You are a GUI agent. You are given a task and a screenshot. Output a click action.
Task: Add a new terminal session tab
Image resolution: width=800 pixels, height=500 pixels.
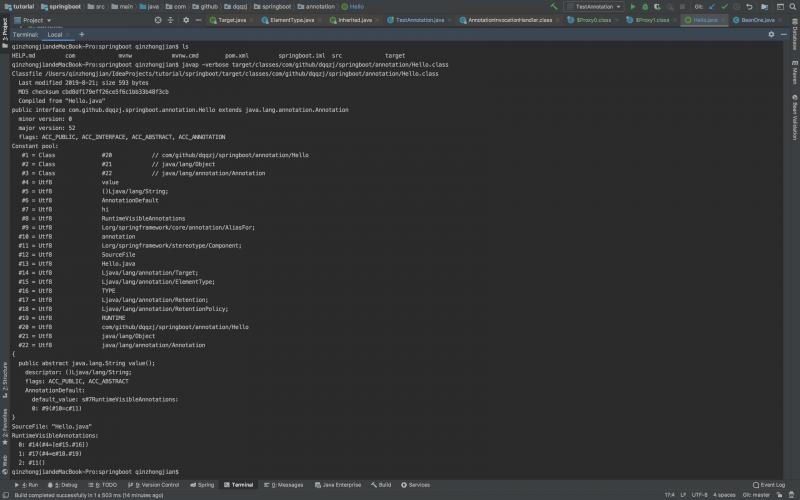point(82,34)
